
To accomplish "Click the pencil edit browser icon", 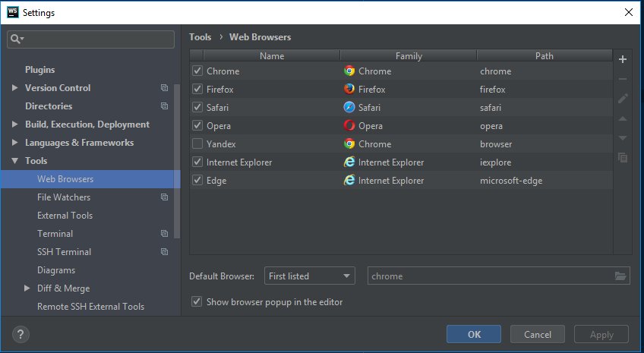I will pos(623,99).
